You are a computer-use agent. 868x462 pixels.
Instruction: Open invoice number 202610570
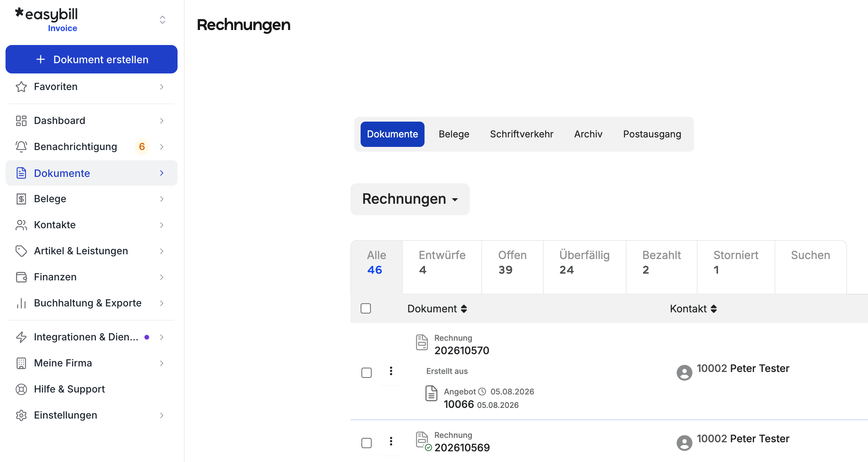462,351
